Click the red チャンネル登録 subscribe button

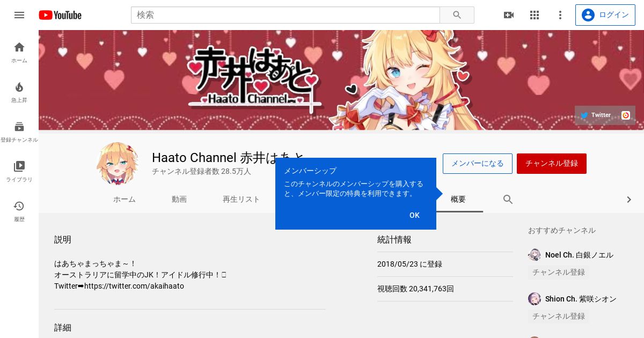click(552, 164)
